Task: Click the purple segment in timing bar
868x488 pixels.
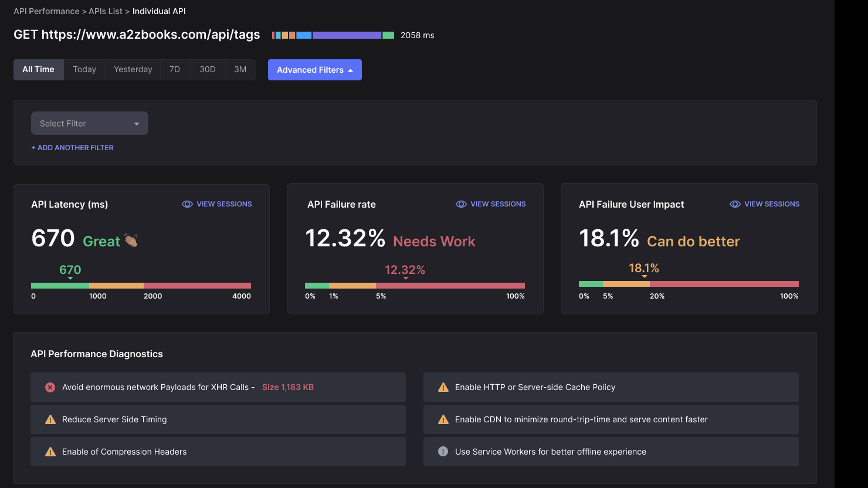Action: pos(347,35)
